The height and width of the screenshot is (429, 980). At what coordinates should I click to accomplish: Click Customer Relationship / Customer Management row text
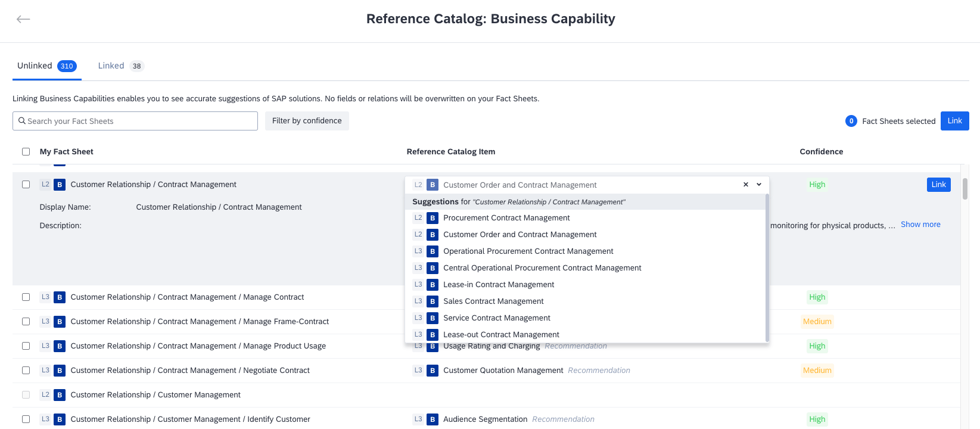pyautogui.click(x=155, y=395)
